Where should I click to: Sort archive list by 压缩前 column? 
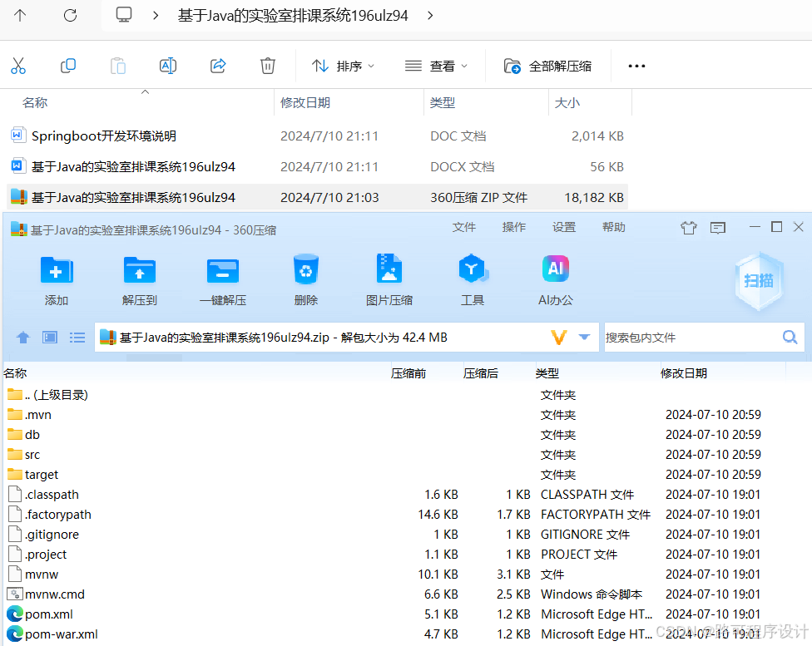(x=408, y=373)
